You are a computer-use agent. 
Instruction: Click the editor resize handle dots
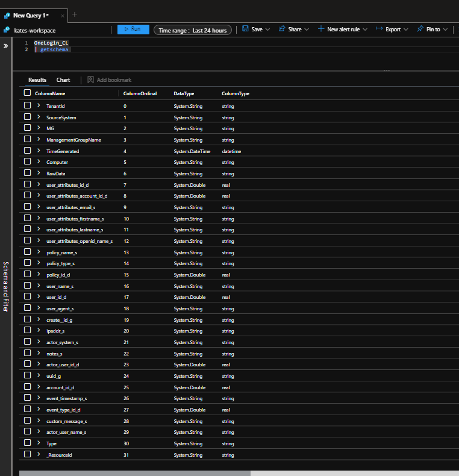click(x=387, y=70)
